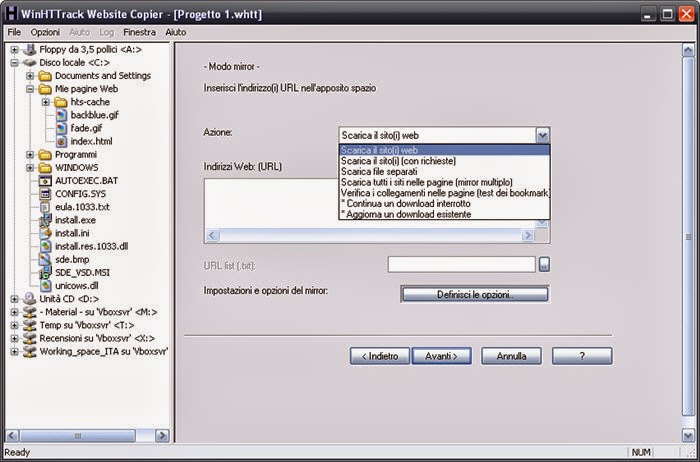The width and height of the screenshot is (700, 462).
Task: Click the Annulla button
Action: click(511, 356)
